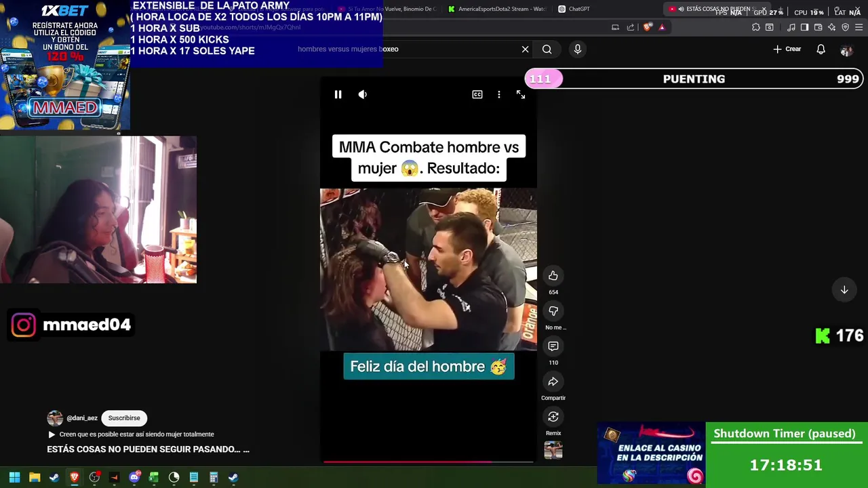
Task: Click the 'Feliz día del hombre' caption
Action: [x=429, y=367]
